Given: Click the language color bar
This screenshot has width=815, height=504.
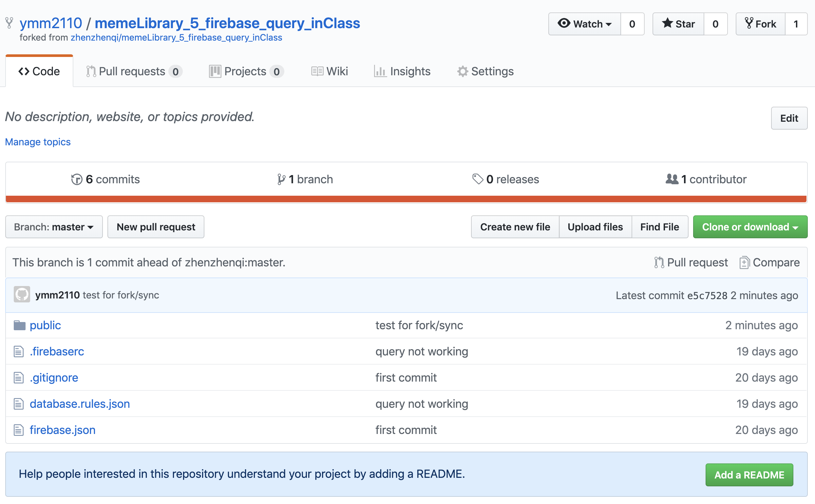Looking at the screenshot, I should point(406,199).
